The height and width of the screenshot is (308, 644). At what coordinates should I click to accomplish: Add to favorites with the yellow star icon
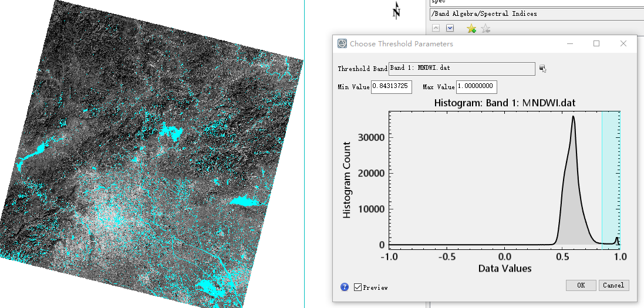(x=471, y=28)
